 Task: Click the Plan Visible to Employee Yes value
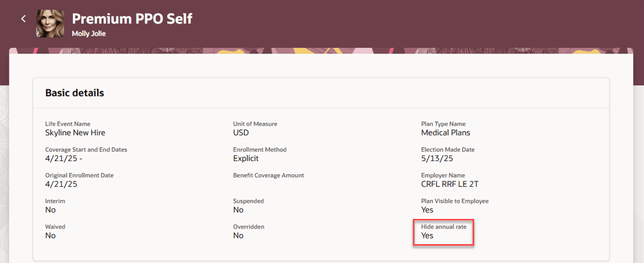click(427, 210)
